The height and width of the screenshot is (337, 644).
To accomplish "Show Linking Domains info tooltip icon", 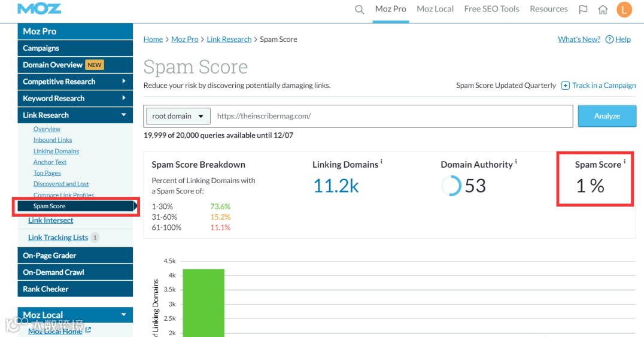I will [x=382, y=162].
